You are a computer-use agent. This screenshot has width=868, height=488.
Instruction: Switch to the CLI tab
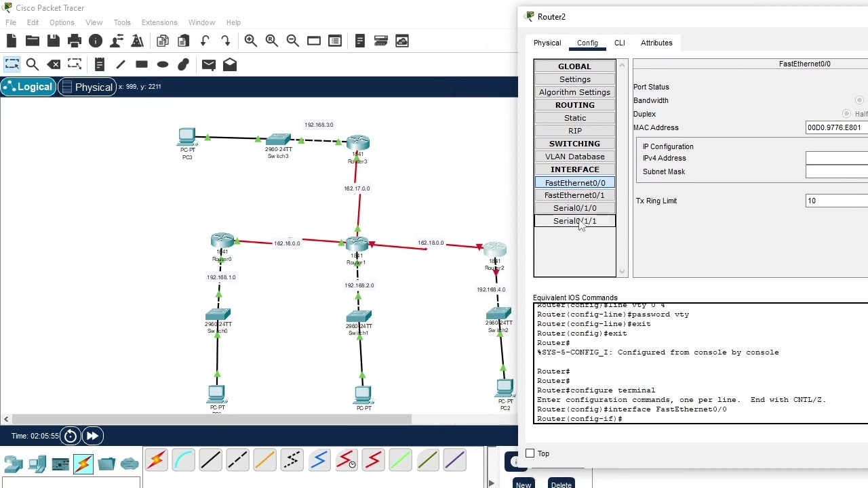(x=620, y=43)
